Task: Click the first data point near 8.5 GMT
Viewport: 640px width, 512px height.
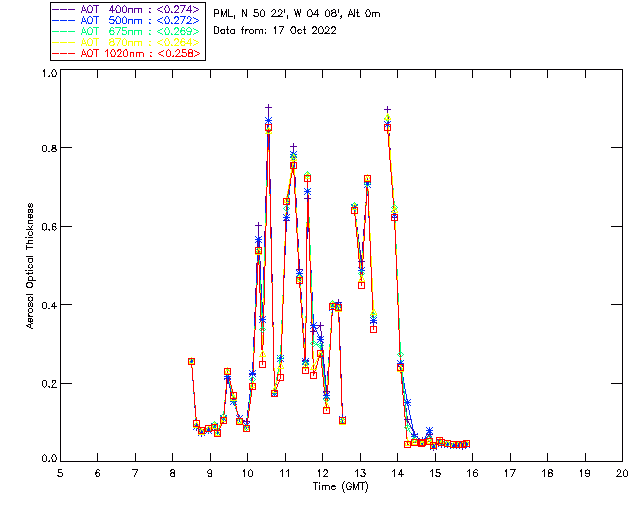Action: [x=191, y=361]
